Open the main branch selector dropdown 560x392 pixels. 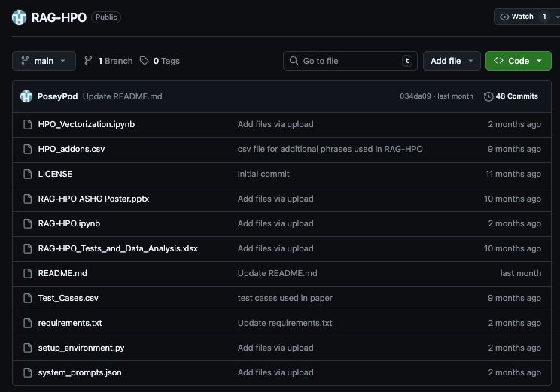tap(44, 61)
